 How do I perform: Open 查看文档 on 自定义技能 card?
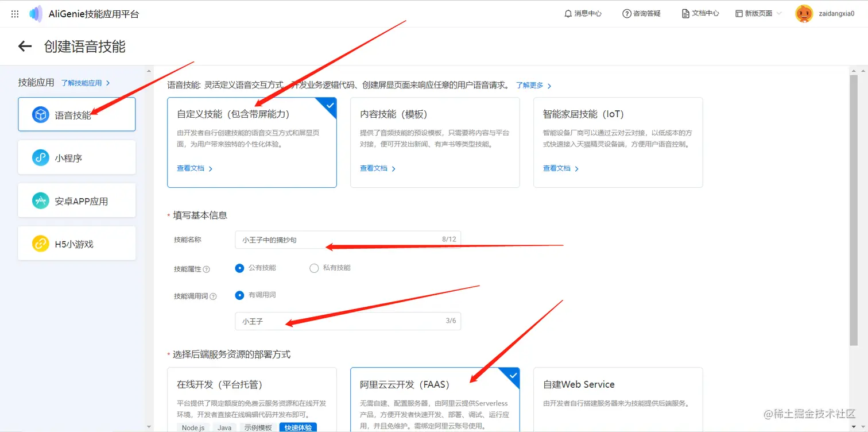tap(191, 168)
